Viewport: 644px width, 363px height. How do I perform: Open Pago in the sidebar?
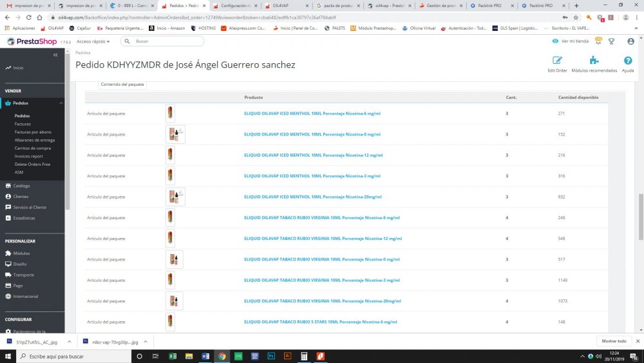tap(14, 285)
